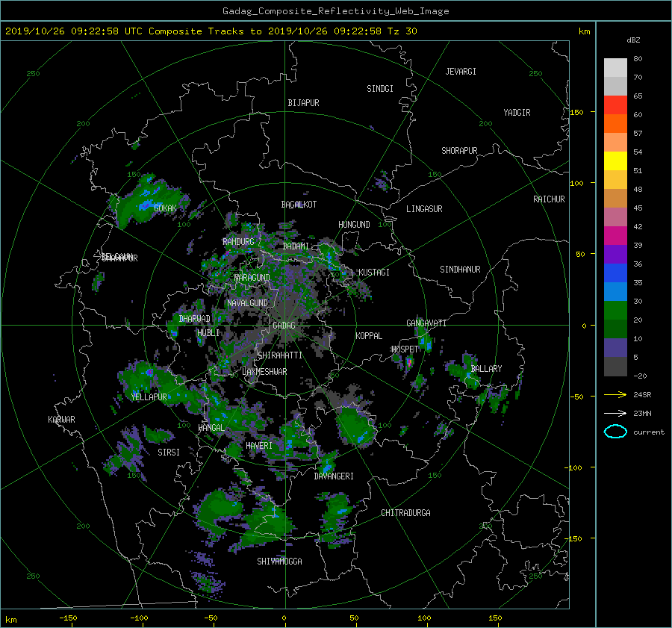Click the '23MN' legend label

pos(642,413)
